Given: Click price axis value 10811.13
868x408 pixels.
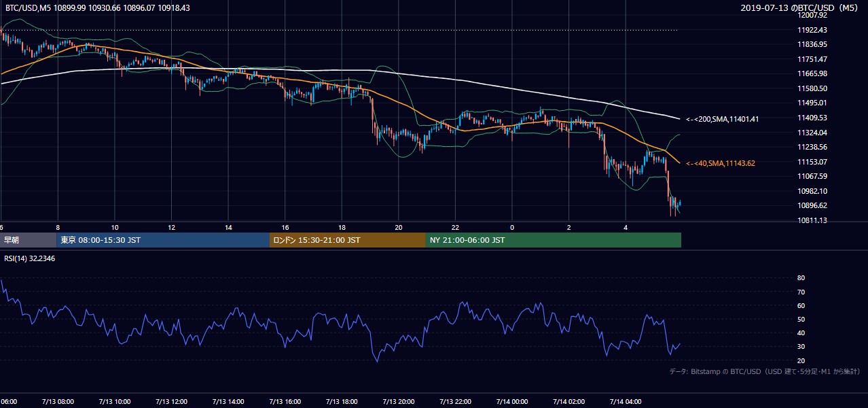Looking at the screenshot, I should [x=812, y=220].
